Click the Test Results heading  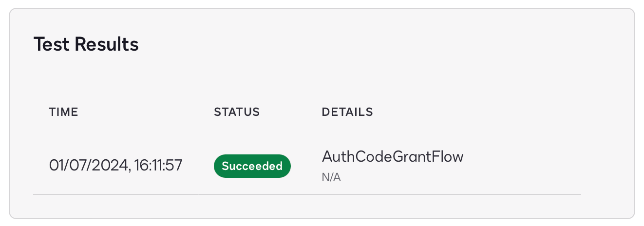pos(86,44)
